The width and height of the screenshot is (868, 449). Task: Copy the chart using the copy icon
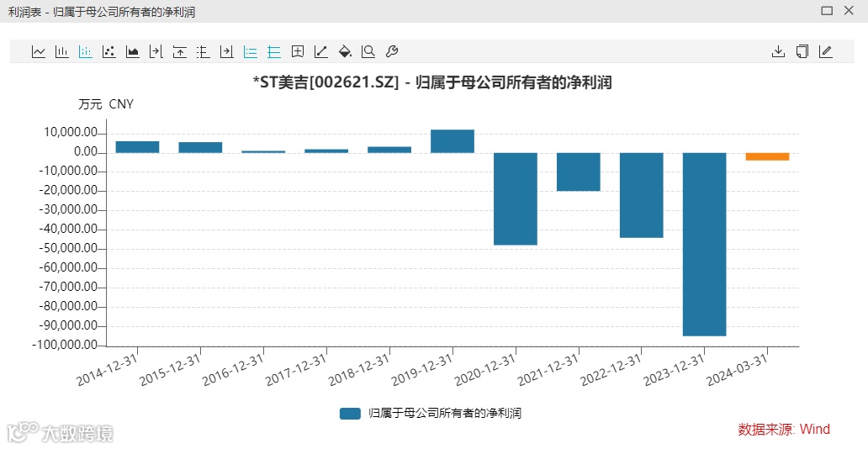[x=802, y=52]
